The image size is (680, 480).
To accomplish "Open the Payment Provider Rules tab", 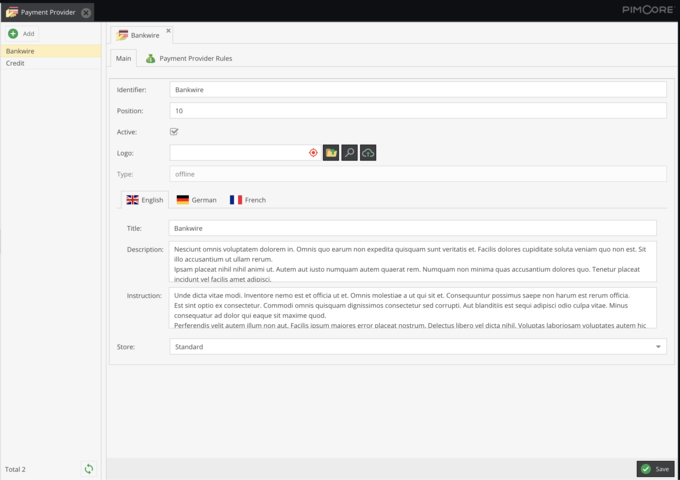I will pos(189,58).
